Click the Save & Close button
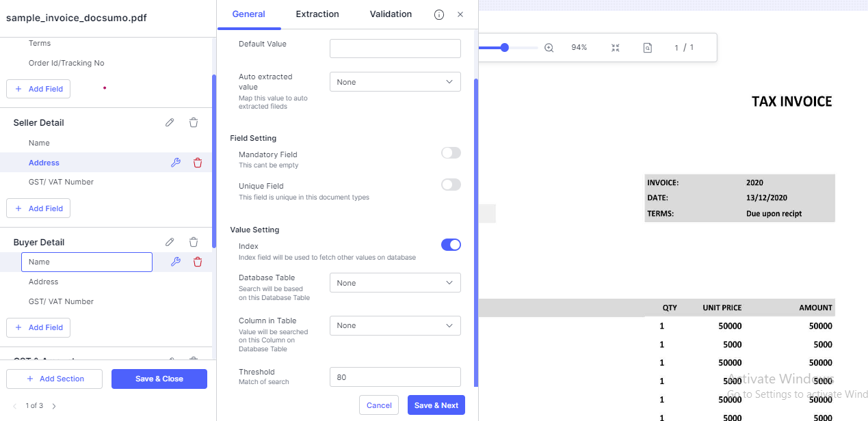The width and height of the screenshot is (868, 421). (x=159, y=379)
